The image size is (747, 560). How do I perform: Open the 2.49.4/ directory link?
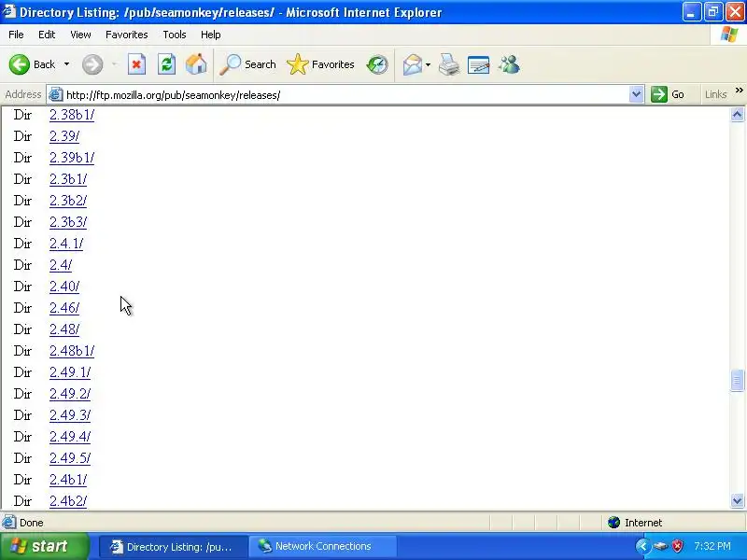[x=70, y=436]
